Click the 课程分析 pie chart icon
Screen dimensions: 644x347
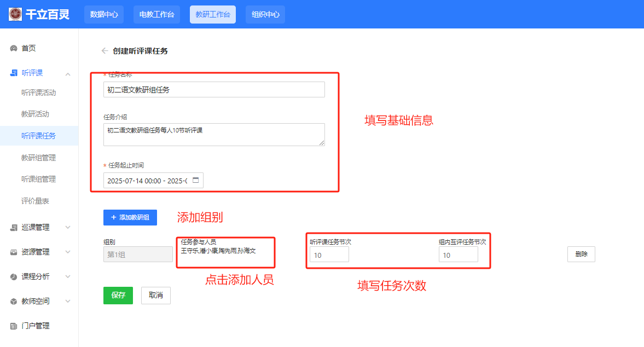coord(14,277)
